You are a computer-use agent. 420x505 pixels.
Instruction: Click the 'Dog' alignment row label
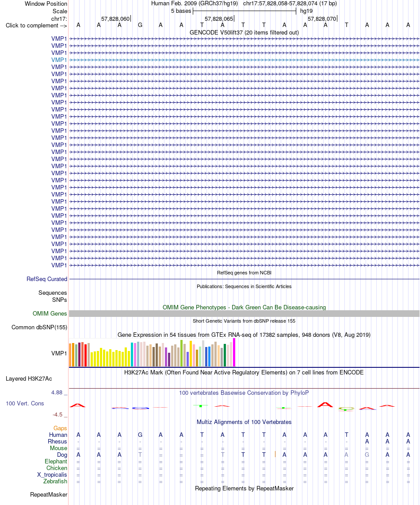point(62,455)
